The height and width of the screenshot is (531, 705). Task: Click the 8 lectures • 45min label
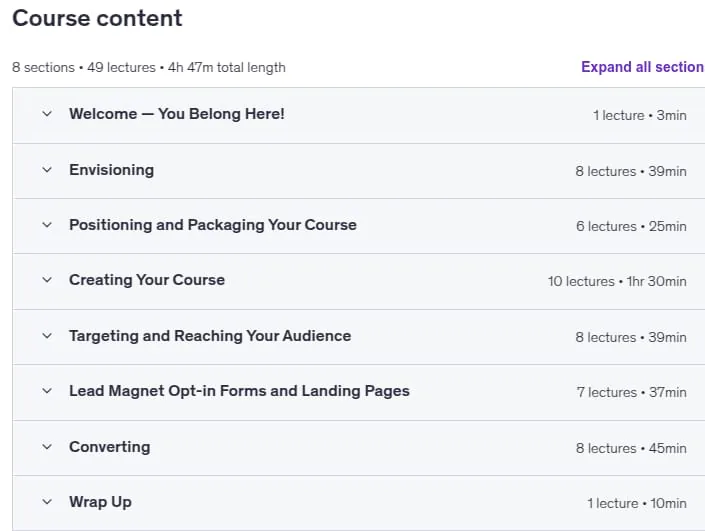(631, 448)
